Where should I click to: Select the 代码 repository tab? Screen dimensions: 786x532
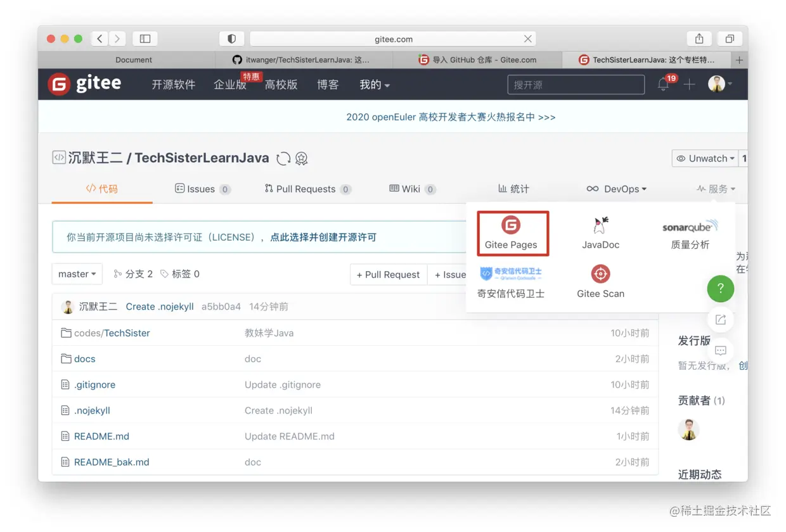click(x=102, y=189)
